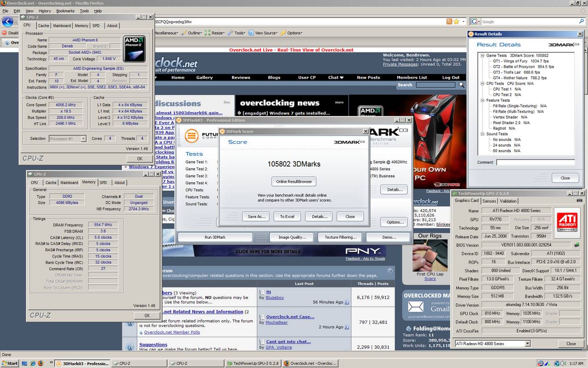
Task: Open the GPU-Z graphics card selection dropdown
Action: [527, 344]
